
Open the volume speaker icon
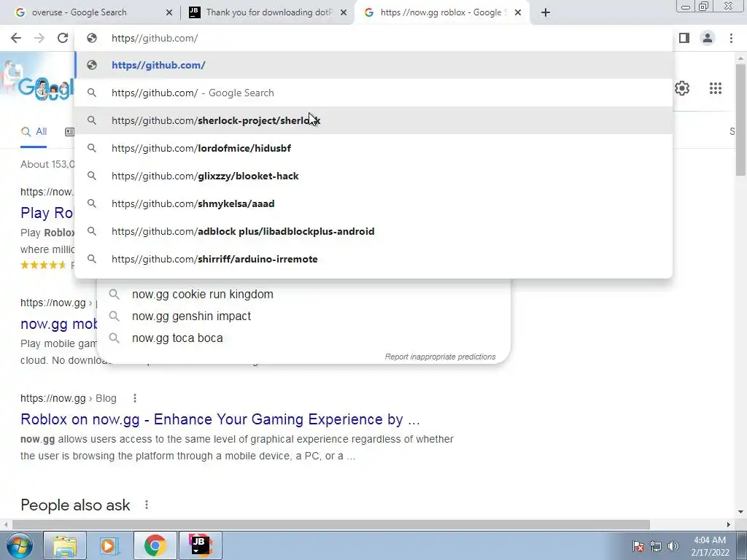click(673, 546)
